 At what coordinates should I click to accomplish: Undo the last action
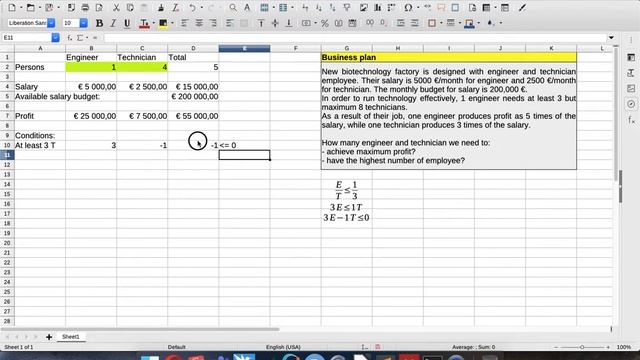pos(192,7)
